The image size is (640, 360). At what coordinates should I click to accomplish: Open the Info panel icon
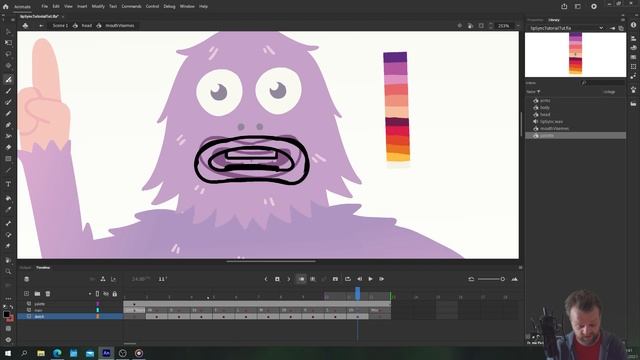[633, 25]
